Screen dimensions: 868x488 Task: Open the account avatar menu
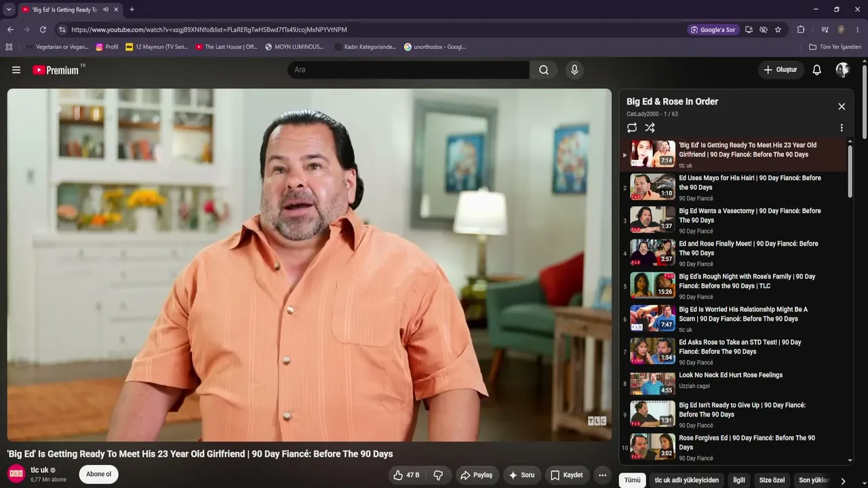coord(842,70)
